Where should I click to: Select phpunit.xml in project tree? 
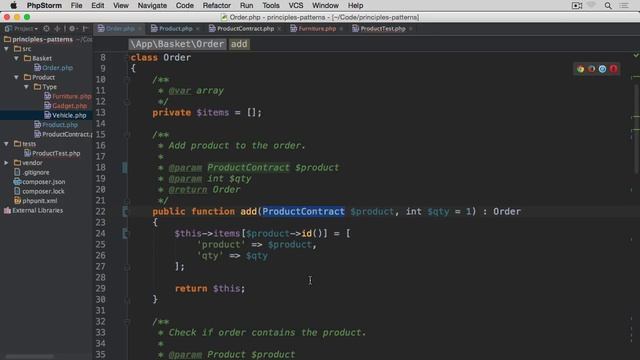[x=36, y=201]
